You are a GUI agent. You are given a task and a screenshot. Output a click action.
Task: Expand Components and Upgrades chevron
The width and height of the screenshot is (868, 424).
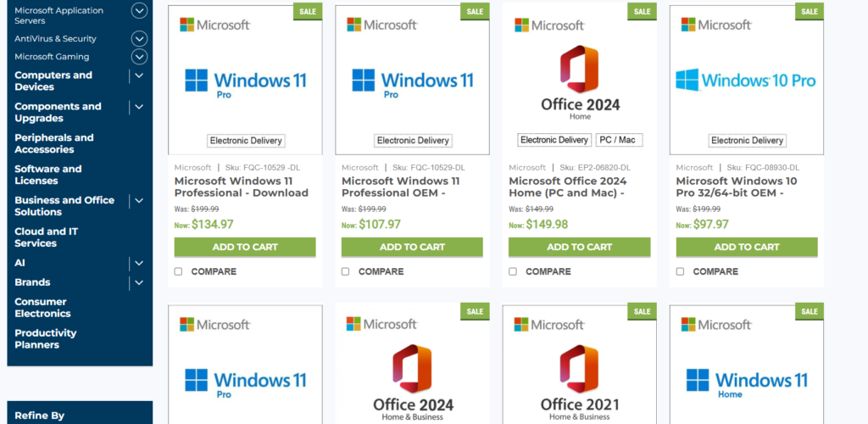point(139,108)
